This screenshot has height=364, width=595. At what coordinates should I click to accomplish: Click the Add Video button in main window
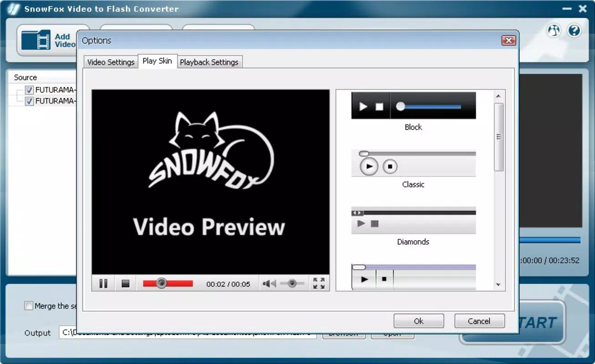[47, 40]
